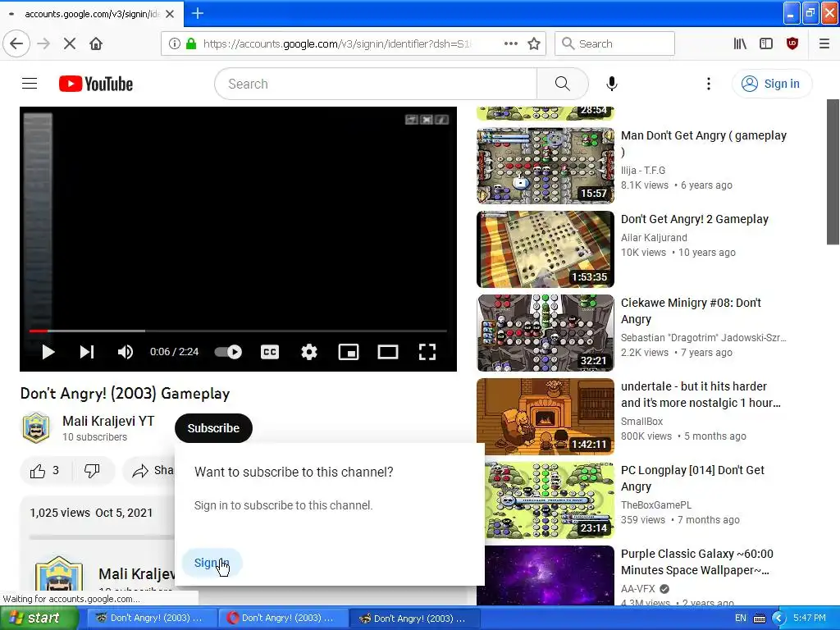Click the black Subscribe button

tap(213, 428)
